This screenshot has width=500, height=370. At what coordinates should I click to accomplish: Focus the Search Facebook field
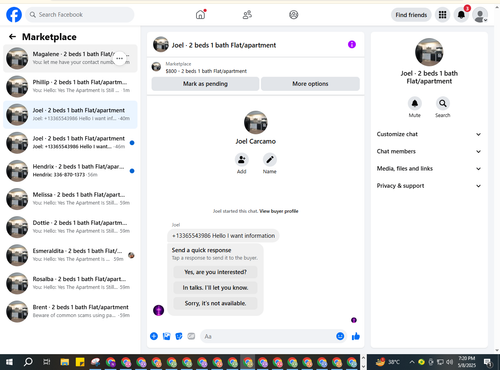point(80,15)
